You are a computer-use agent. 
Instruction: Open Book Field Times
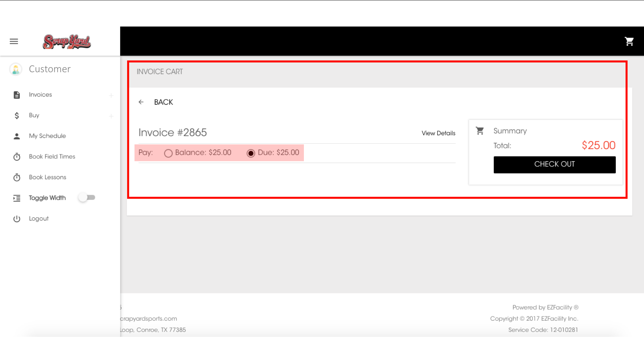click(x=52, y=156)
